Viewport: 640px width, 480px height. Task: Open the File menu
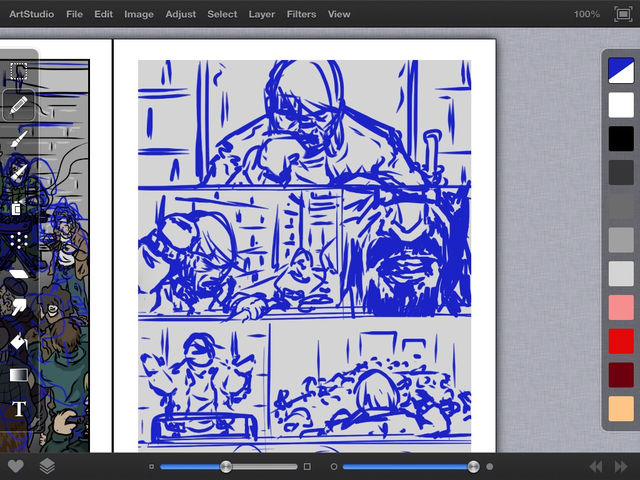click(x=74, y=14)
